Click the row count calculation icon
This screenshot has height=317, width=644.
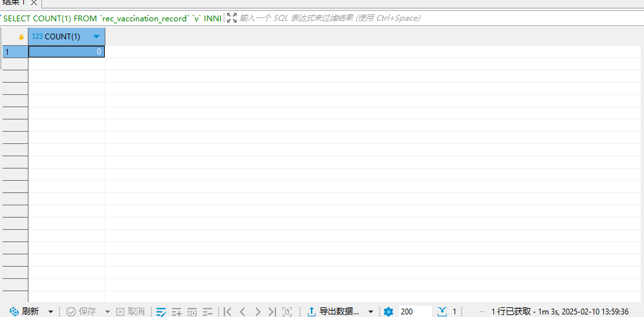click(x=442, y=312)
